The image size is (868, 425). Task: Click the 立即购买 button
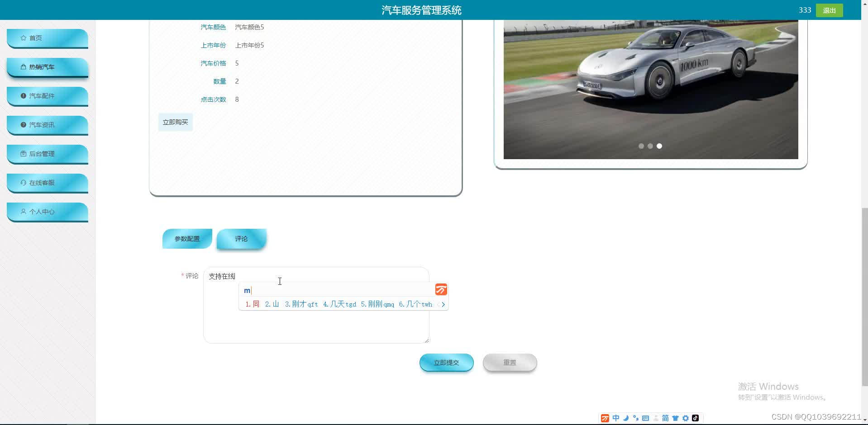[x=176, y=123]
